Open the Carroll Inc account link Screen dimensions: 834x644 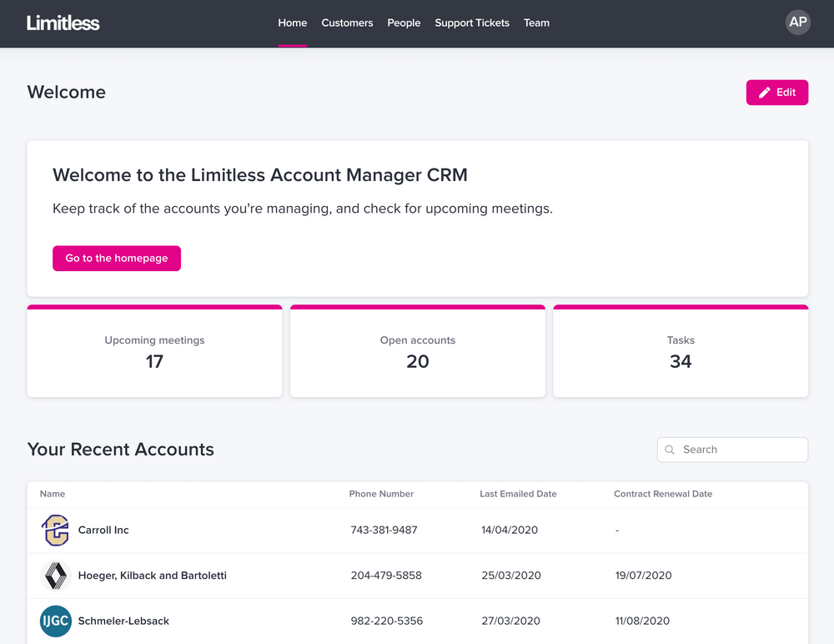[x=103, y=530]
